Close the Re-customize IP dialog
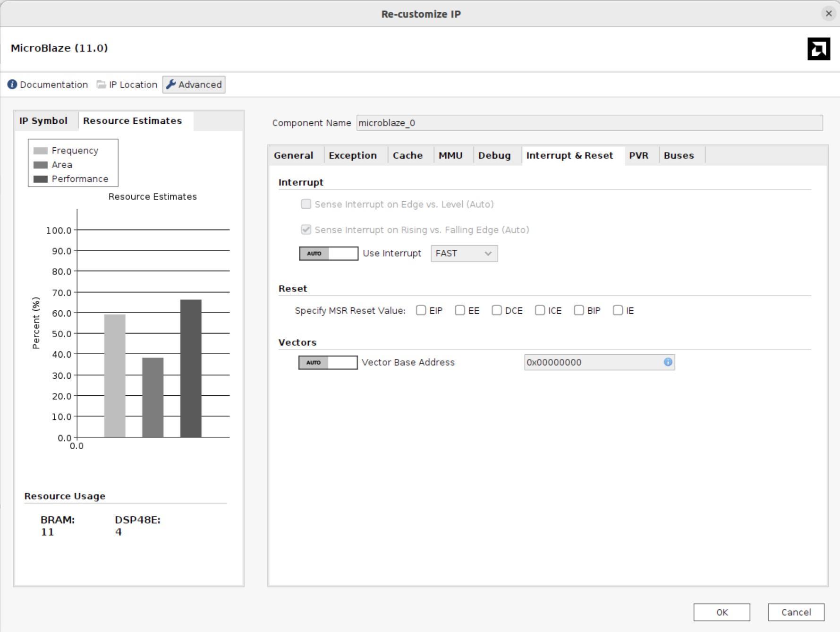 [829, 14]
